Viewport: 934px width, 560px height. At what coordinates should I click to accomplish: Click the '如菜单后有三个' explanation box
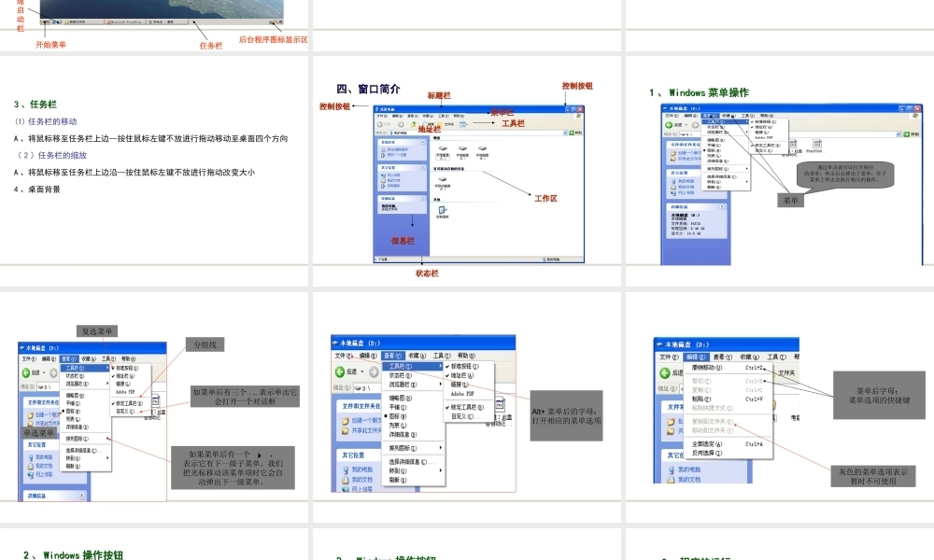click(245, 397)
